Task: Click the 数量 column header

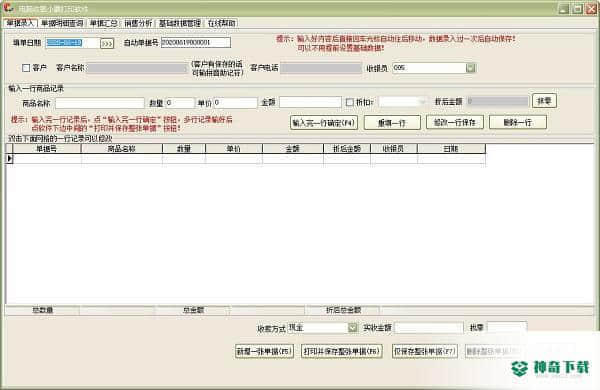Action: coord(184,148)
